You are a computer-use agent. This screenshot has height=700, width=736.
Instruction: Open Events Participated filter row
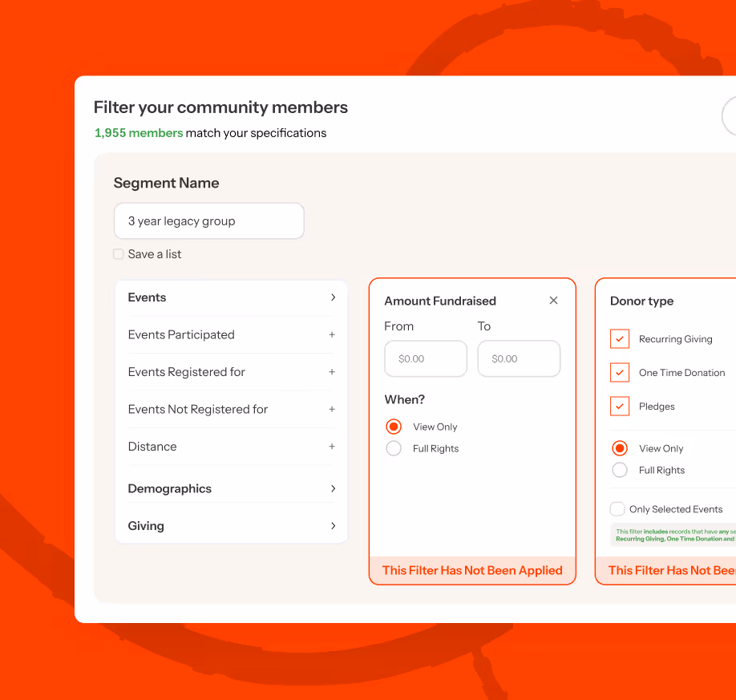coord(232,334)
